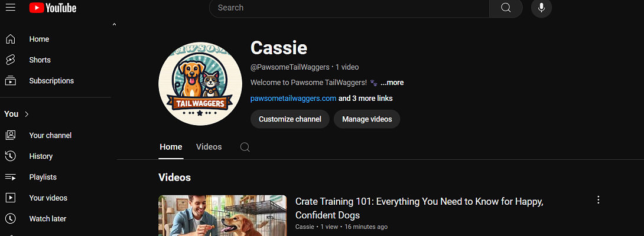Click the Manage videos button
The width and height of the screenshot is (644, 236).
click(x=366, y=119)
